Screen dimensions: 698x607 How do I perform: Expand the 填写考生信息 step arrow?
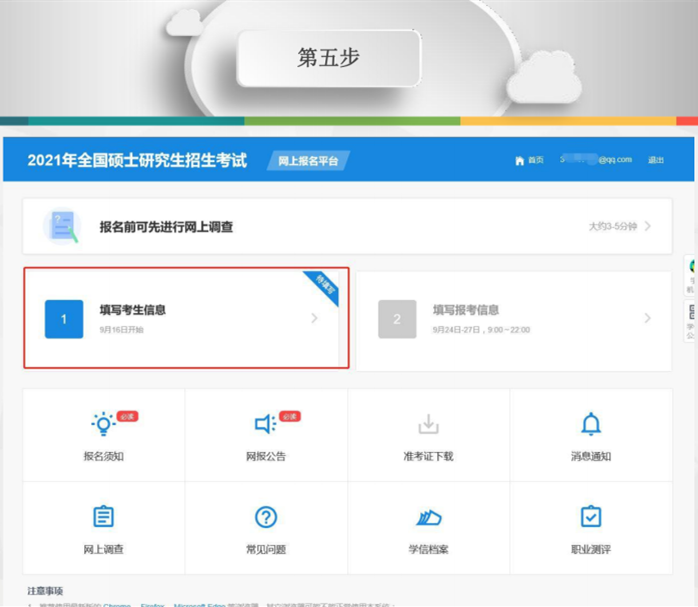click(x=314, y=318)
